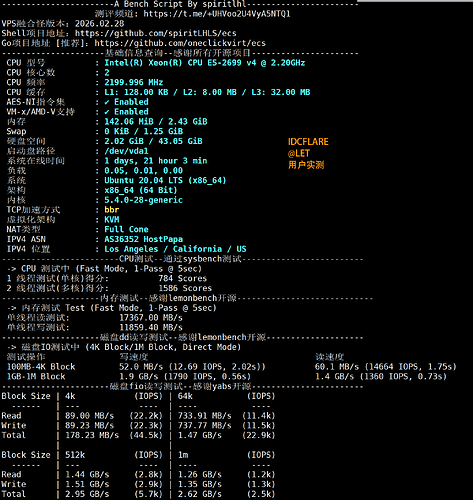Screen dimensions: 473x500
Task: Click the fio 512k read 1.44 GB/s value
Action: point(87,475)
